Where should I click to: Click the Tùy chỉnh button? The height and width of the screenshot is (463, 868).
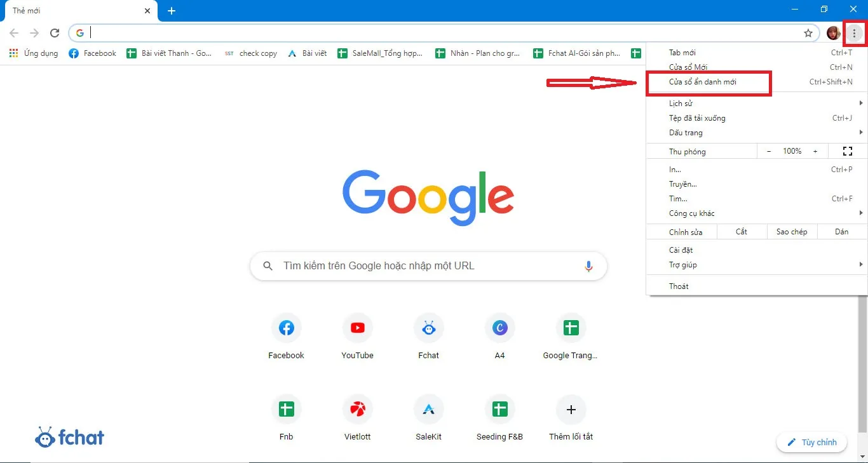[811, 442]
